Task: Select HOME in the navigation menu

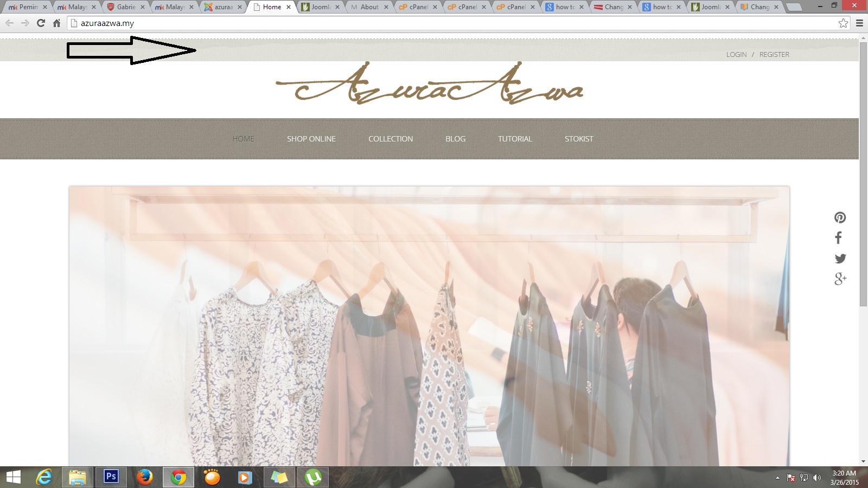Action: [243, 139]
